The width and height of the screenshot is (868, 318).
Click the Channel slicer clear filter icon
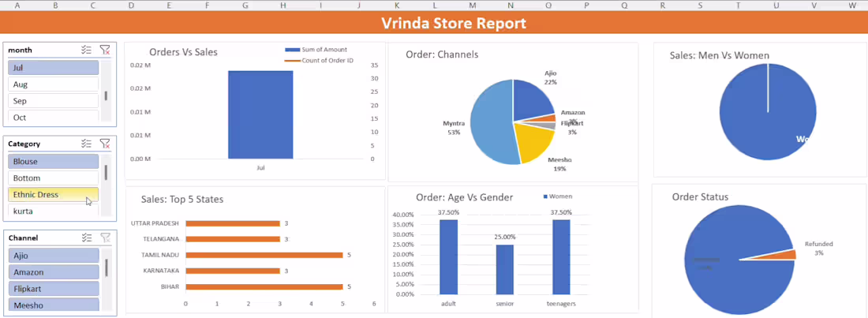pyautogui.click(x=105, y=238)
